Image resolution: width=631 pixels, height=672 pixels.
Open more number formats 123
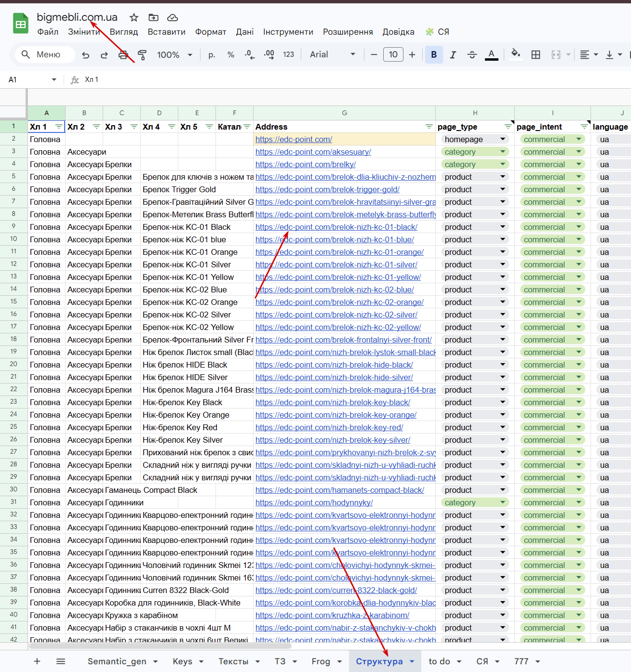(x=289, y=55)
